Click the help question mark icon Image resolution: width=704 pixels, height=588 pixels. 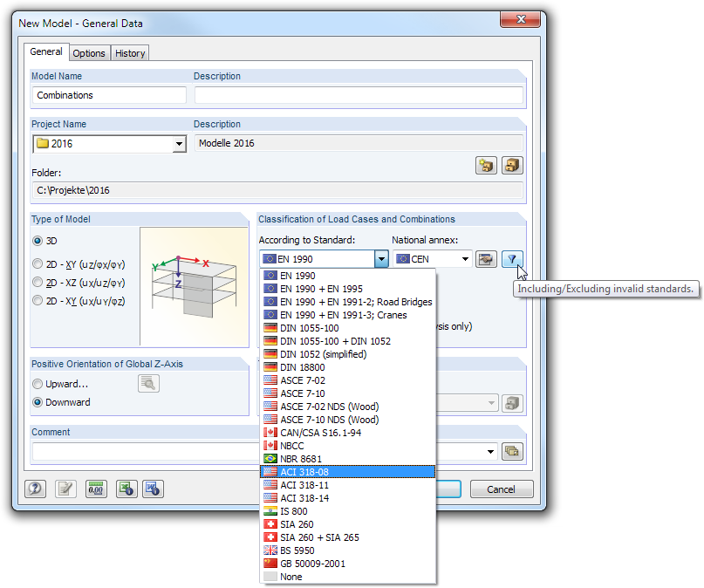[35, 489]
